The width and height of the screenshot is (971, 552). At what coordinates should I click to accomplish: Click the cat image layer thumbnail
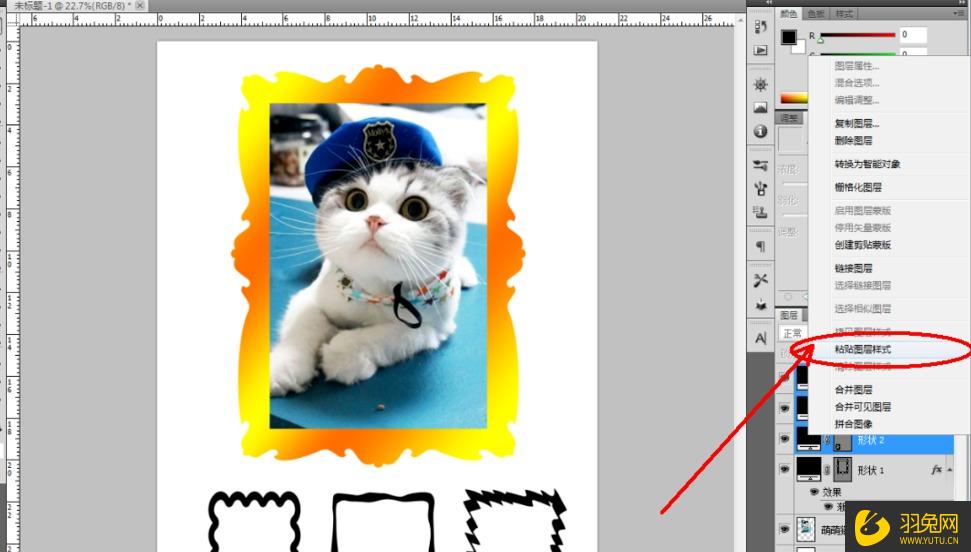[x=805, y=530]
